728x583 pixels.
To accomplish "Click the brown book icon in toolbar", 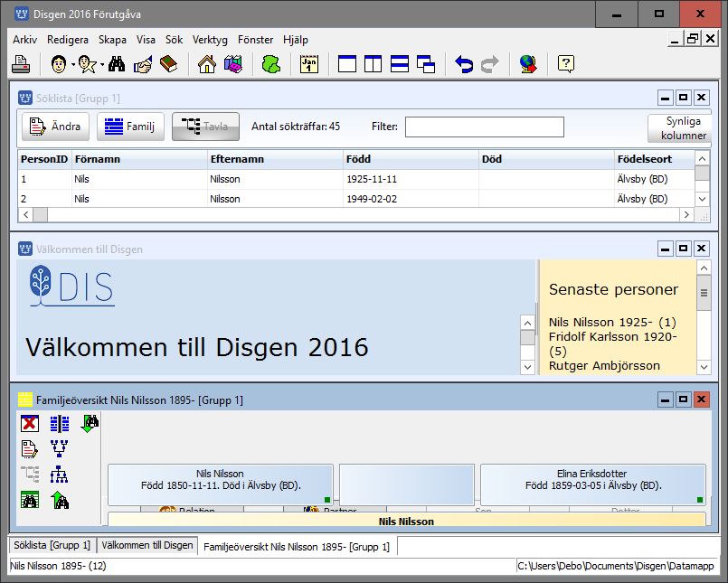I will coord(168,64).
